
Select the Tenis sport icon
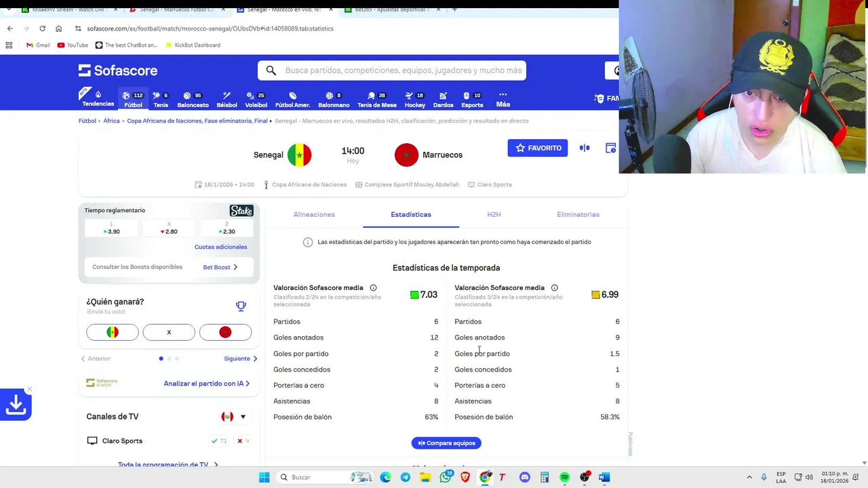coord(161,99)
